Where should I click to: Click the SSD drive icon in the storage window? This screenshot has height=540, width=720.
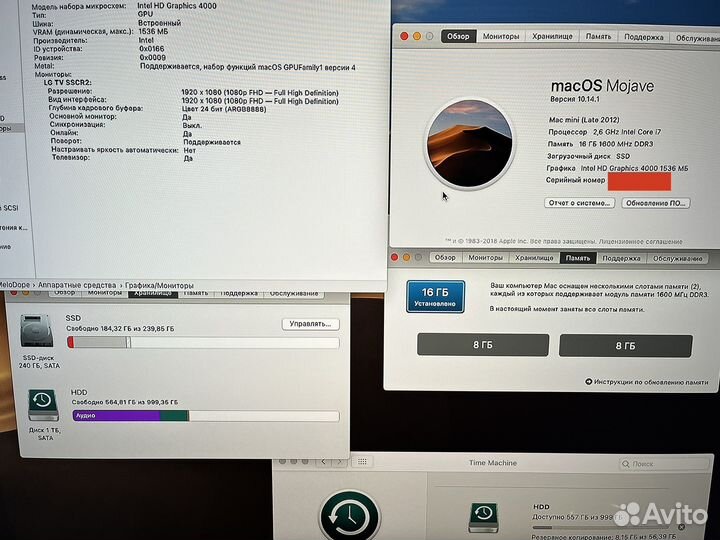click(36, 331)
